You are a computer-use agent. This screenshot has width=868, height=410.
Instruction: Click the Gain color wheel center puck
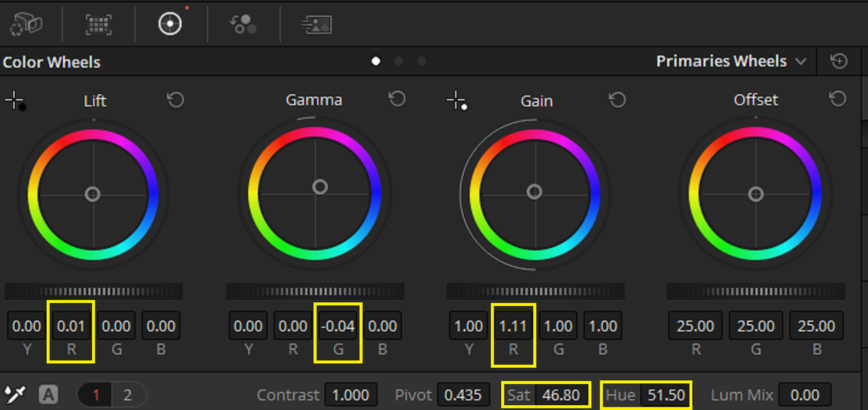click(x=534, y=192)
